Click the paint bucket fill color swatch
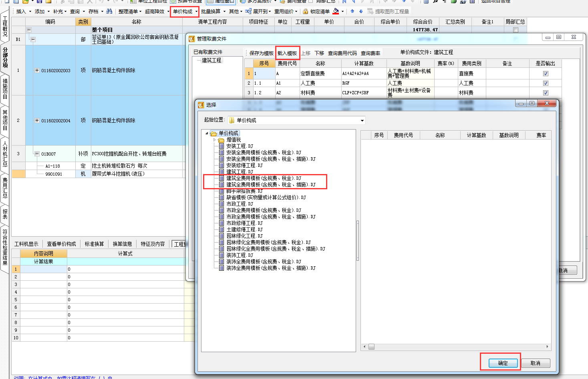This screenshot has width=588, height=379. pos(336,11)
